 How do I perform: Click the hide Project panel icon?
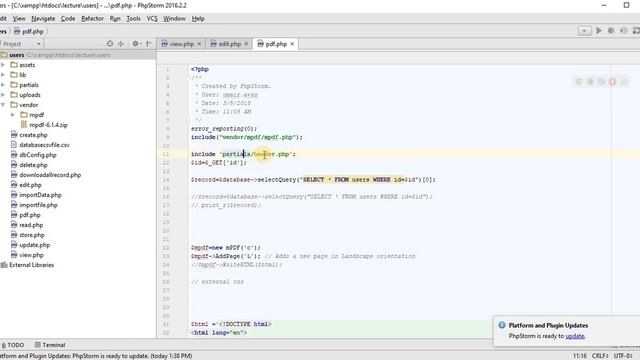pyautogui.click(x=149, y=44)
